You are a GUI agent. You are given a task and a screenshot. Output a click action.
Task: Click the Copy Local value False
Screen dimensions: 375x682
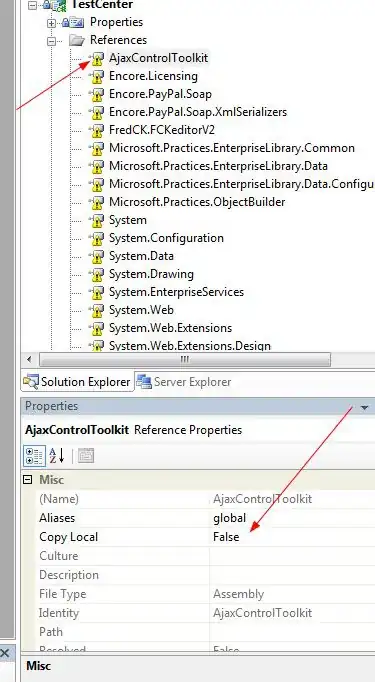point(226,537)
